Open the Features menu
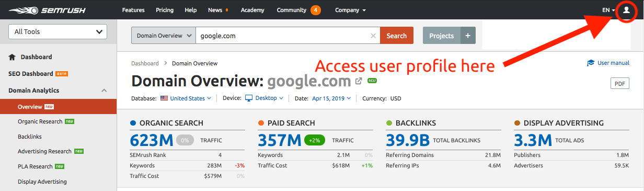 pyautogui.click(x=133, y=10)
